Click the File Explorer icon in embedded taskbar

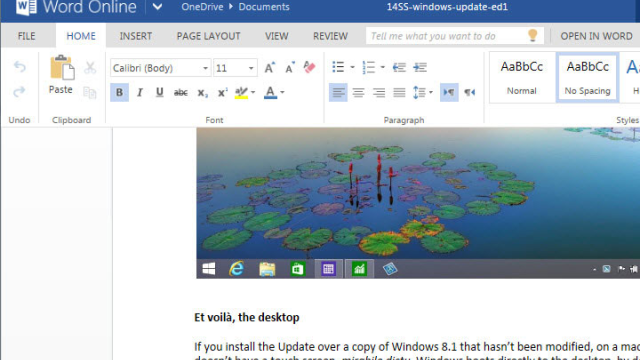pyautogui.click(x=267, y=269)
